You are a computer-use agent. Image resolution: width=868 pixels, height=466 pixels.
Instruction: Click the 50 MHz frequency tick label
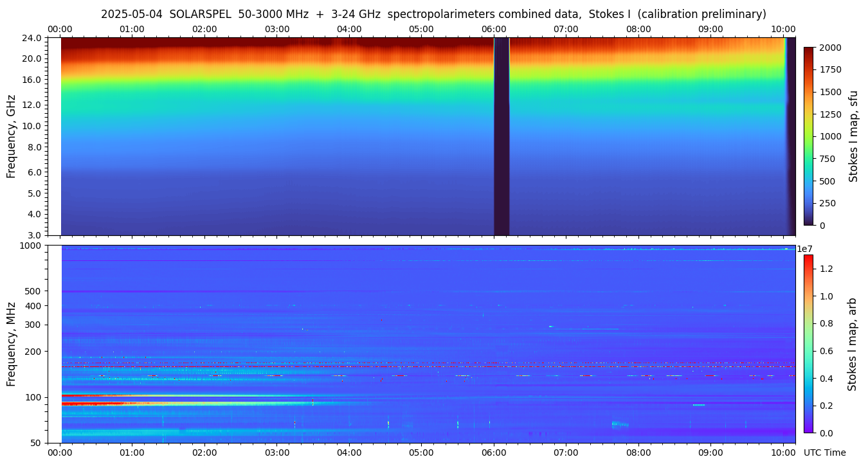[37, 443]
